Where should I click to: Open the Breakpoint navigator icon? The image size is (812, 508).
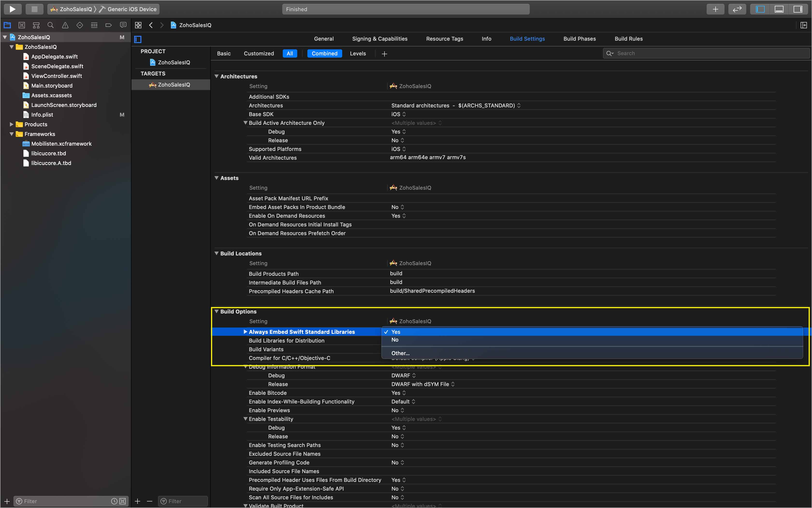point(108,25)
